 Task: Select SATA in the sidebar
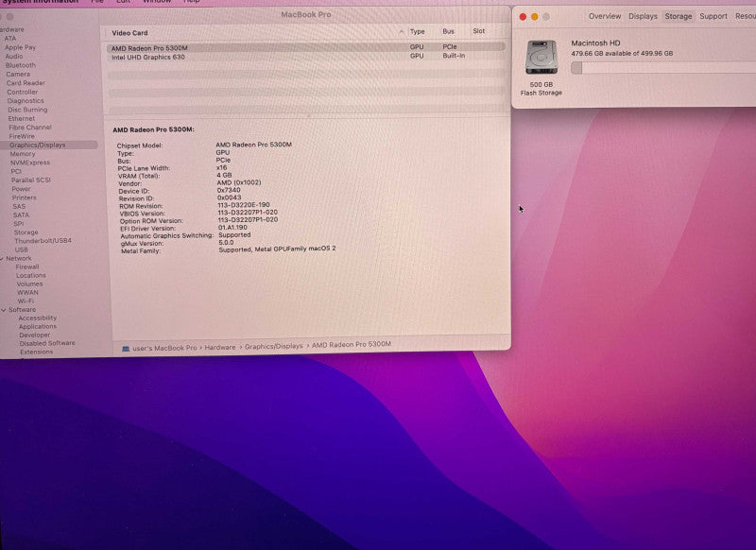pos(21,215)
